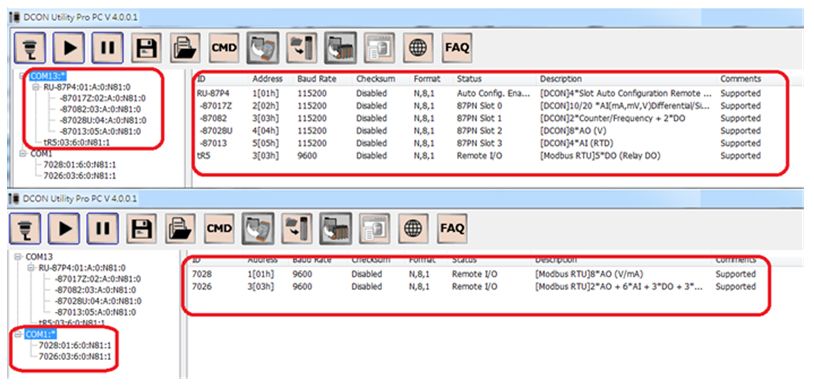
Task: Select -87028U:04:A:0:N81:0 in top tree
Action: tap(102, 120)
